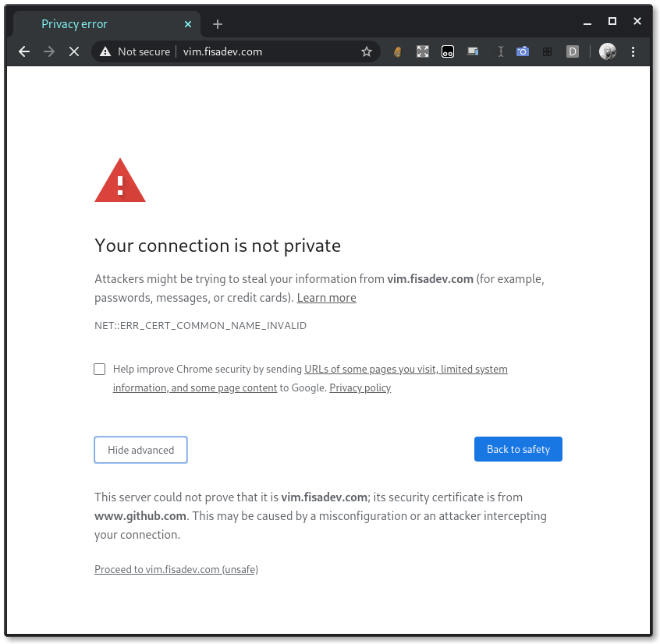Click Back to safety button
Screen dimensions: 660x644
point(518,449)
